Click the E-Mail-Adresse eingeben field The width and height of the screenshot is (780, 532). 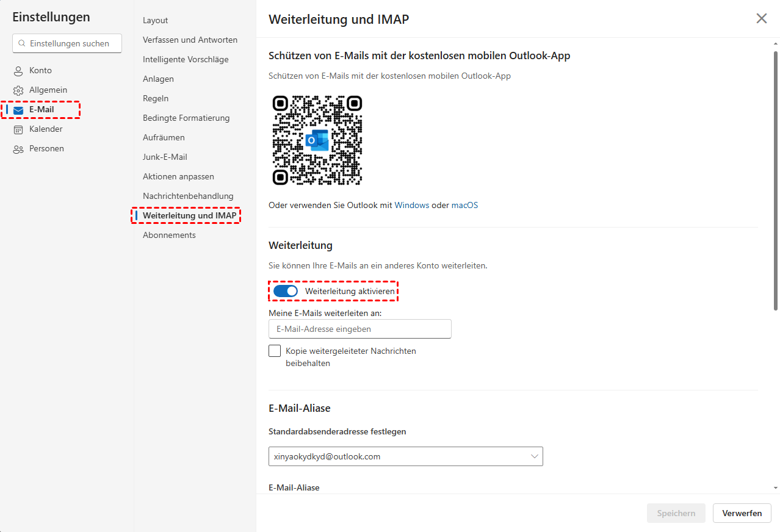(x=360, y=329)
